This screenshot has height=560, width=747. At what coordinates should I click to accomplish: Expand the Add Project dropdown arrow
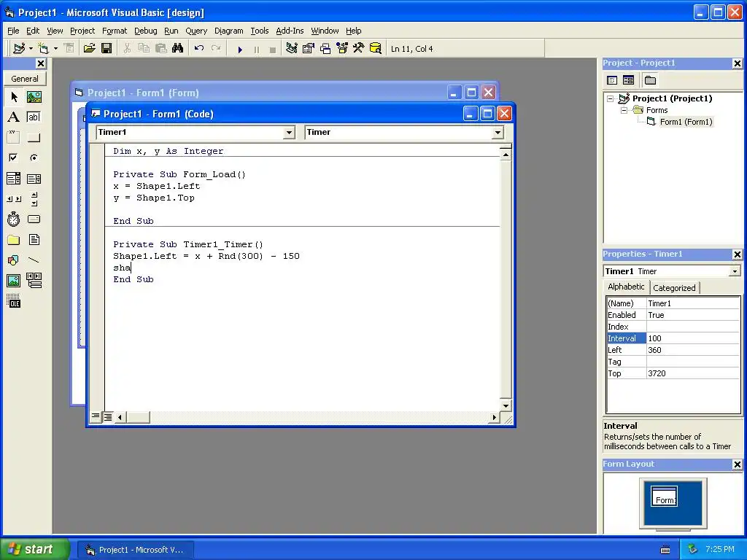click(x=31, y=48)
